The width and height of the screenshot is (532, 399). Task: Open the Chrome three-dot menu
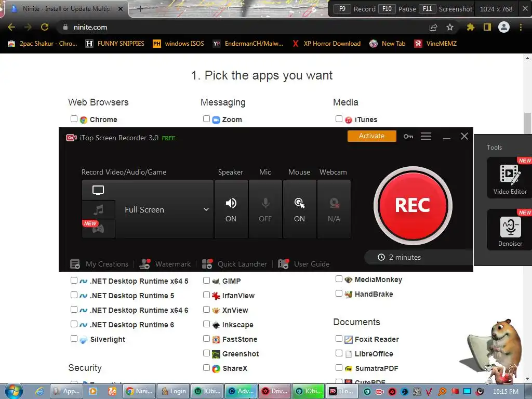521,27
